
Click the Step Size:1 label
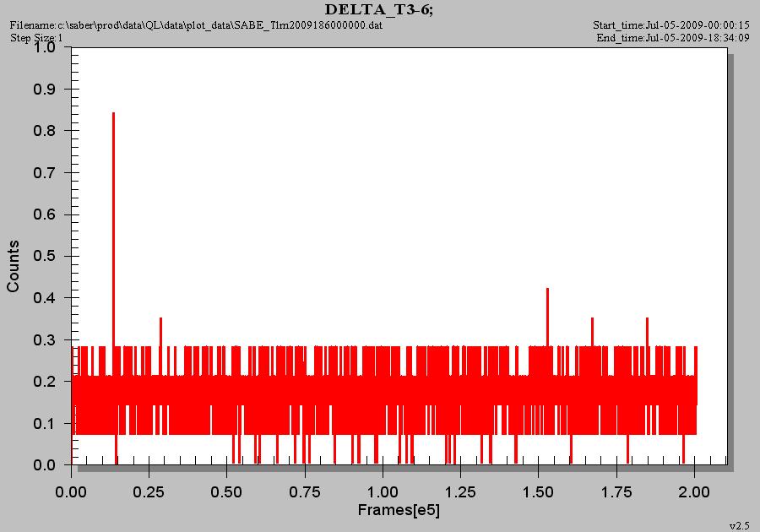[x=36, y=38]
